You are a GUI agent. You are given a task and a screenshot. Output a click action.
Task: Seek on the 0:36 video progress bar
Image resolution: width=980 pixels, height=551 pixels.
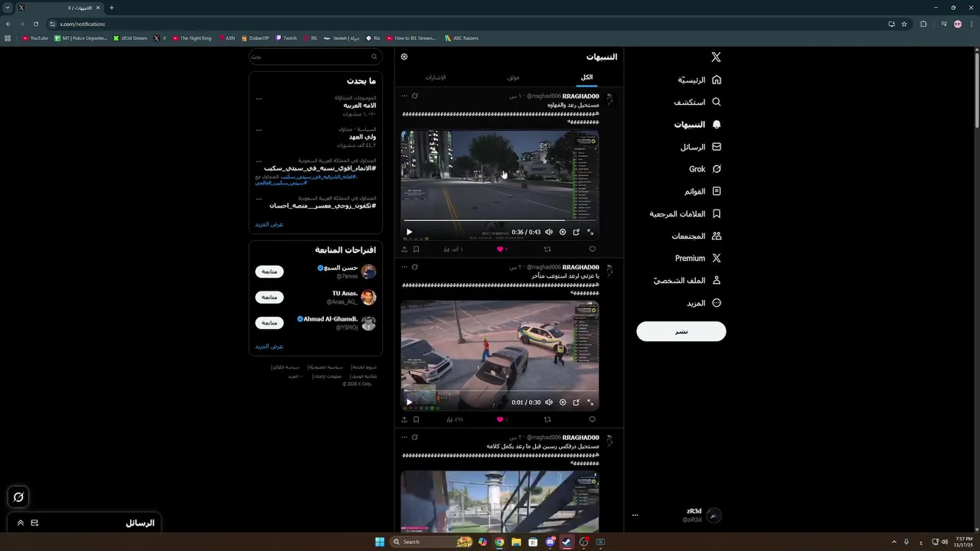500,220
